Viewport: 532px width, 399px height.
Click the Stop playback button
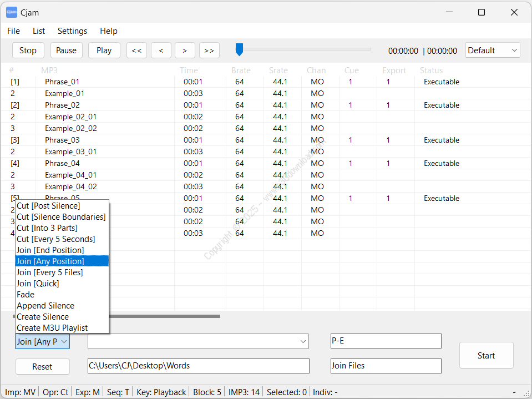(x=28, y=50)
